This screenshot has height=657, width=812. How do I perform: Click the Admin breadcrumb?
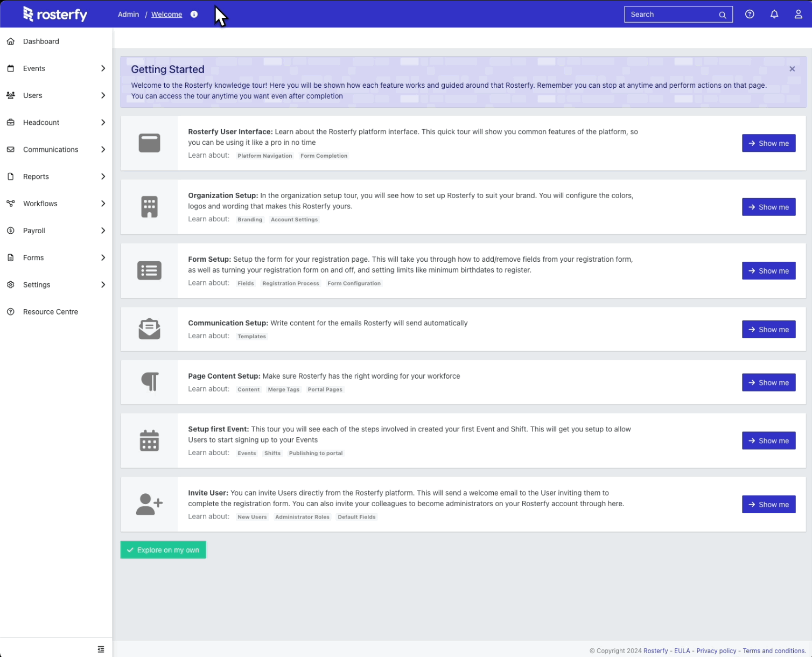(x=128, y=15)
